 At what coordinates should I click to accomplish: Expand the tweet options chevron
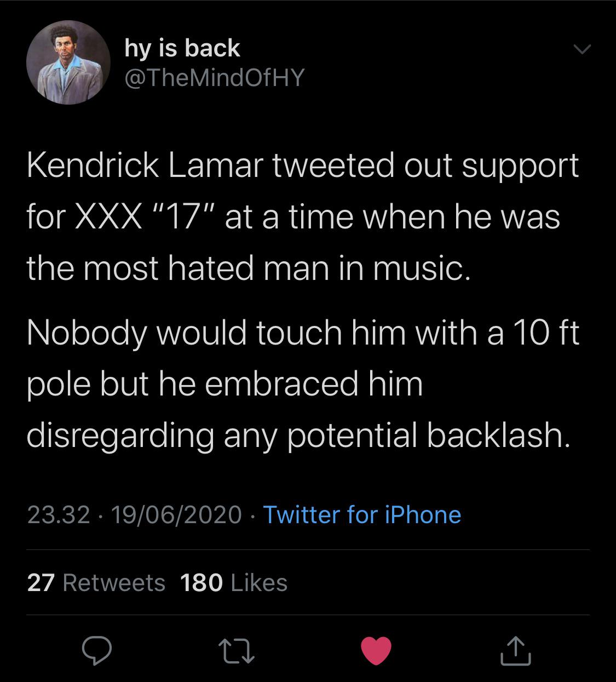coord(582,50)
